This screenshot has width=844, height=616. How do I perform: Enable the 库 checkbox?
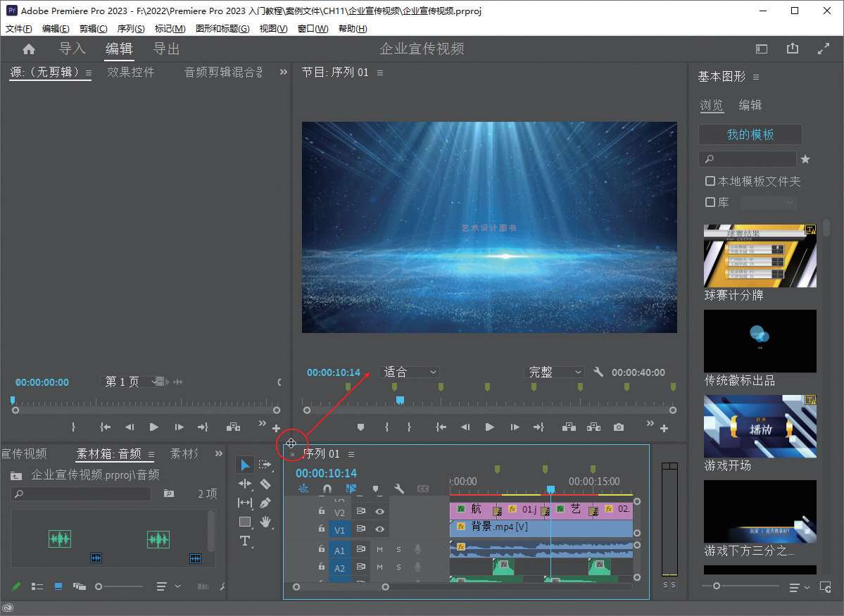[x=710, y=202]
